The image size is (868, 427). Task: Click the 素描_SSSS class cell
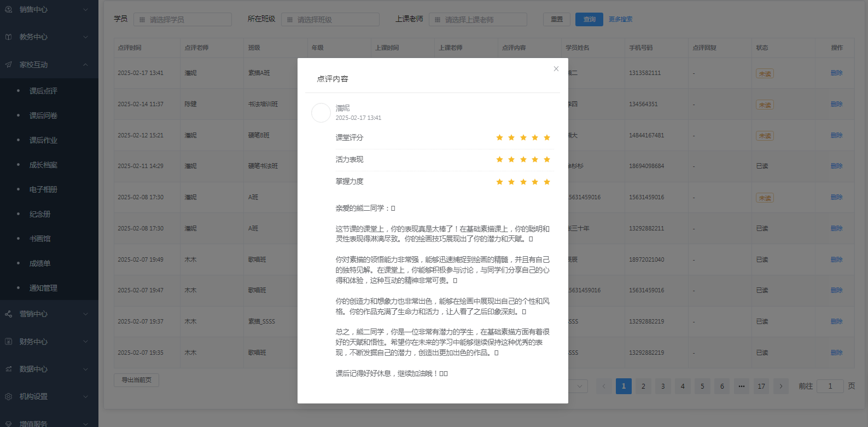point(262,321)
